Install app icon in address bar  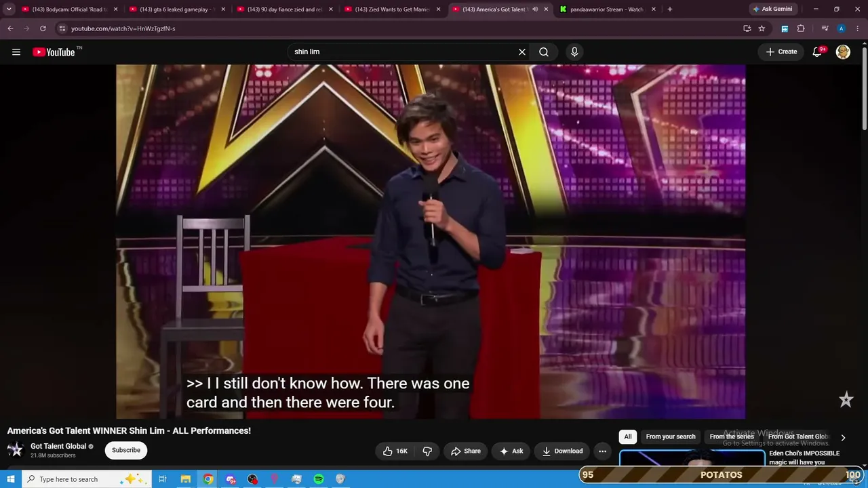point(747,28)
